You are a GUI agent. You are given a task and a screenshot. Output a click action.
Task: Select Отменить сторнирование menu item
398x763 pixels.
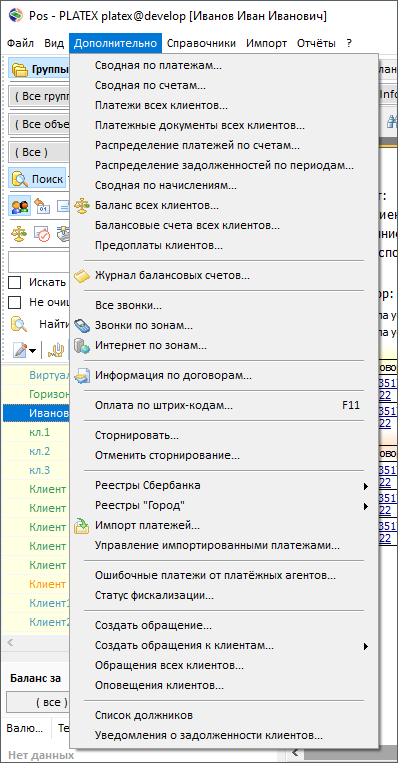(x=224, y=456)
